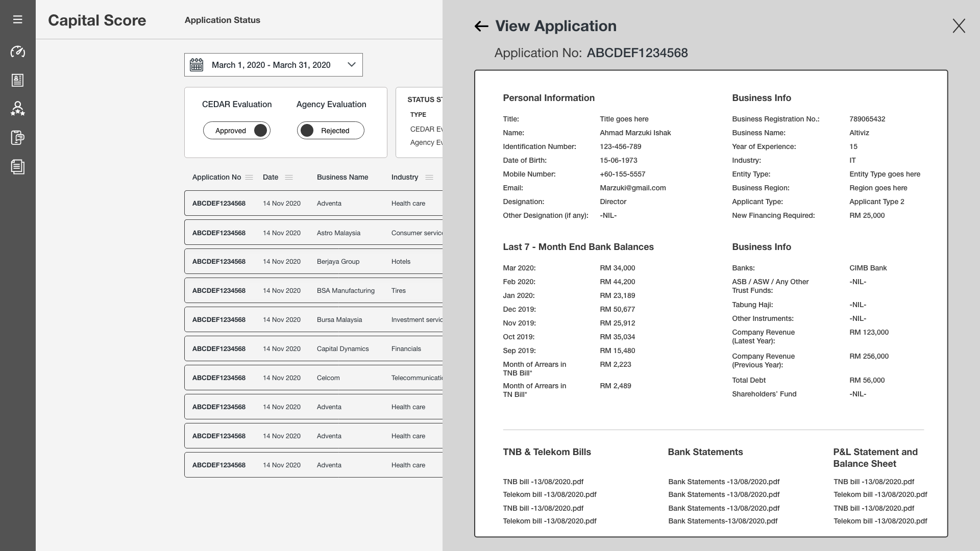This screenshot has height=551, width=980.
Task: Click the calendar icon in date range picker
Action: point(197,64)
